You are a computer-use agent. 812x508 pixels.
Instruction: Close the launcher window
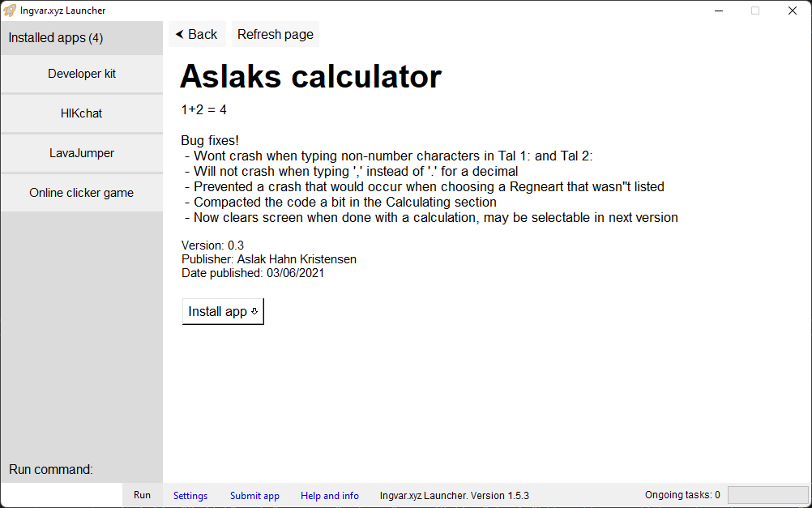pos(793,11)
